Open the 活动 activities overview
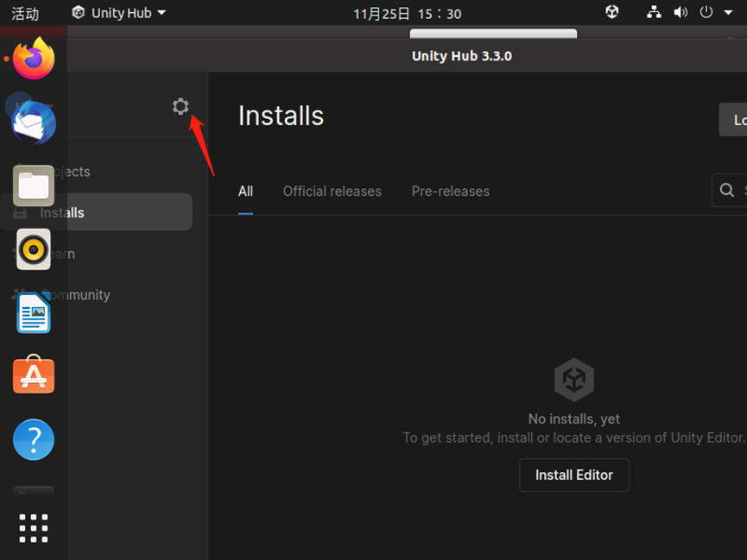The width and height of the screenshot is (747, 560). tap(25, 13)
